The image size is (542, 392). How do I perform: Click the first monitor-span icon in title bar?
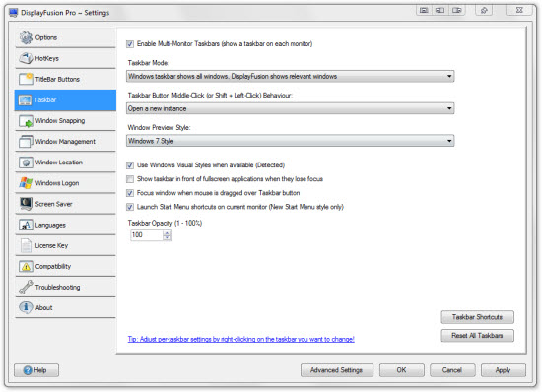(x=424, y=11)
